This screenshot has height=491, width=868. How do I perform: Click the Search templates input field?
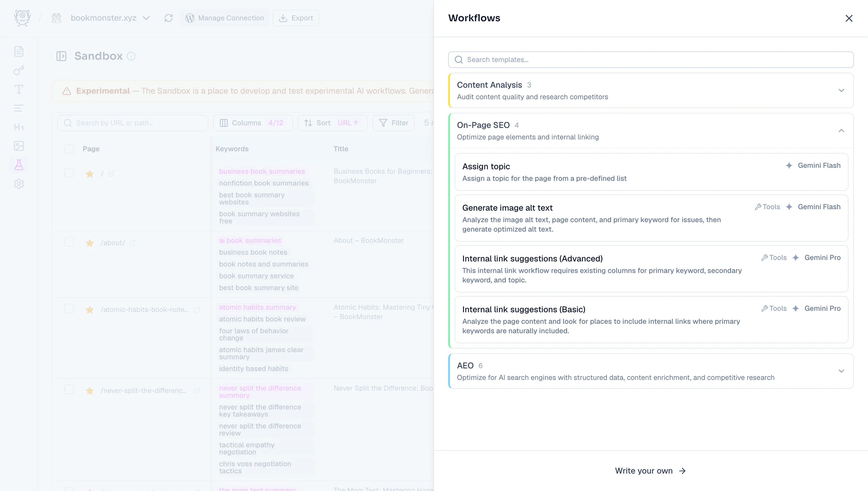tap(651, 60)
